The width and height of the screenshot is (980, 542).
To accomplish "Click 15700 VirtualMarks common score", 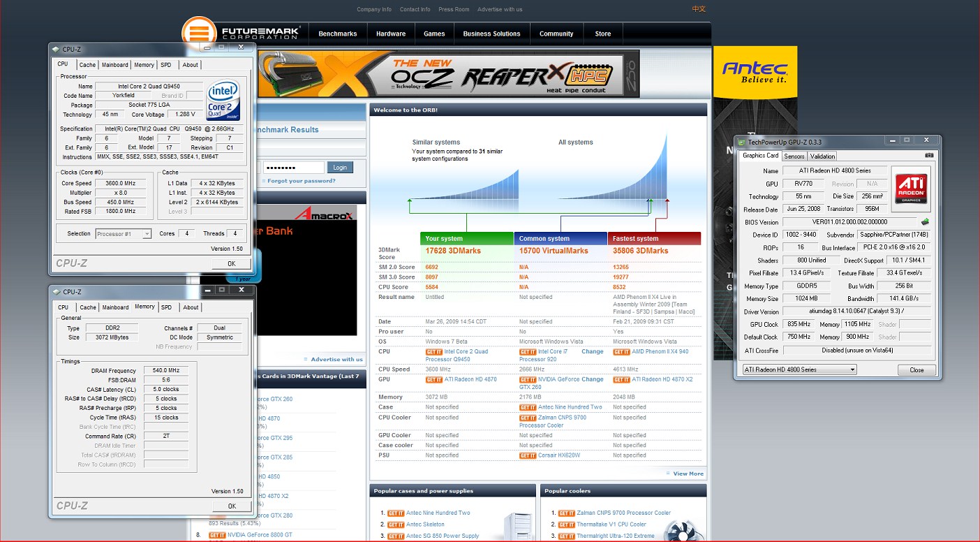I will [x=554, y=251].
